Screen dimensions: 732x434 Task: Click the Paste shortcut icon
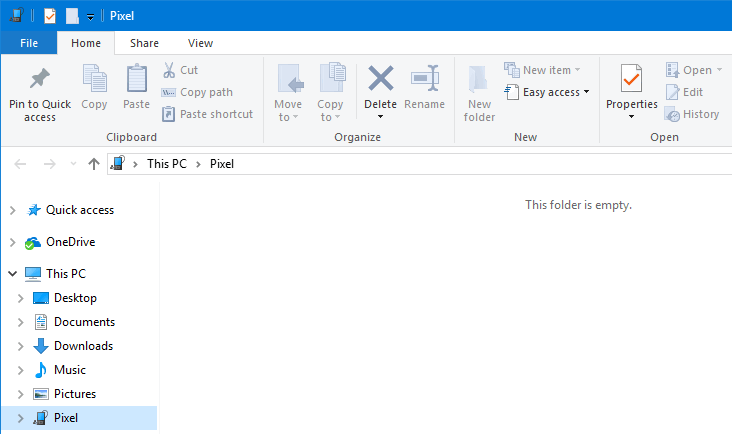[x=169, y=114]
